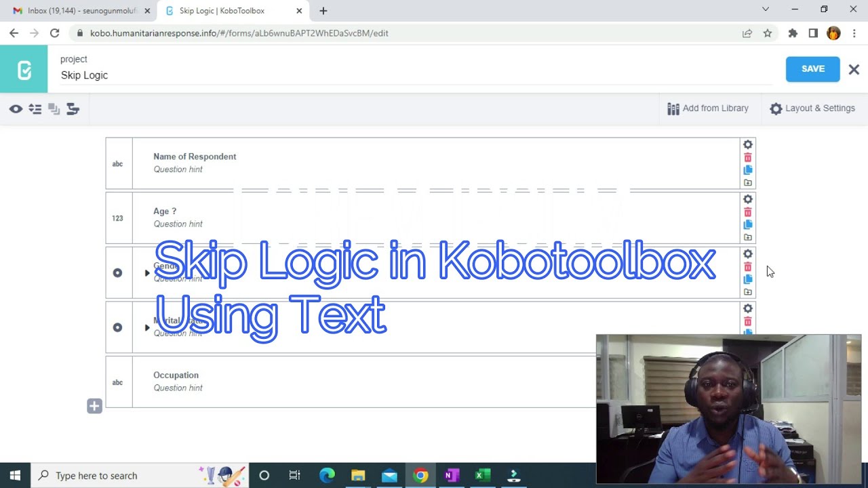
Task: Open the tab search dropdown
Action: 766,9
